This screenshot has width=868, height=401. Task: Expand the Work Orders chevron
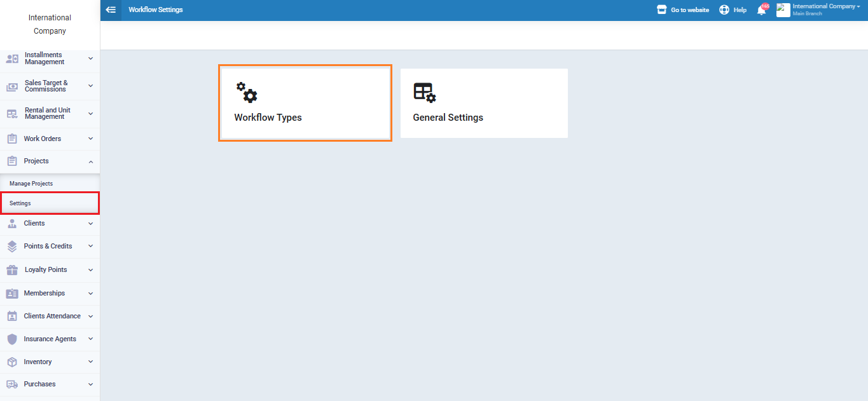click(90, 139)
